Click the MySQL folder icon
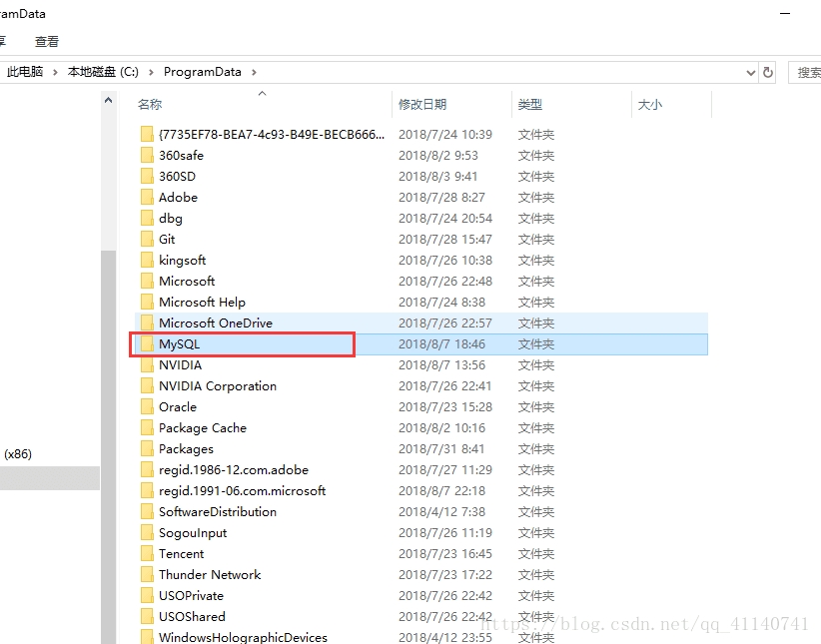This screenshot has width=821, height=644. pos(147,344)
